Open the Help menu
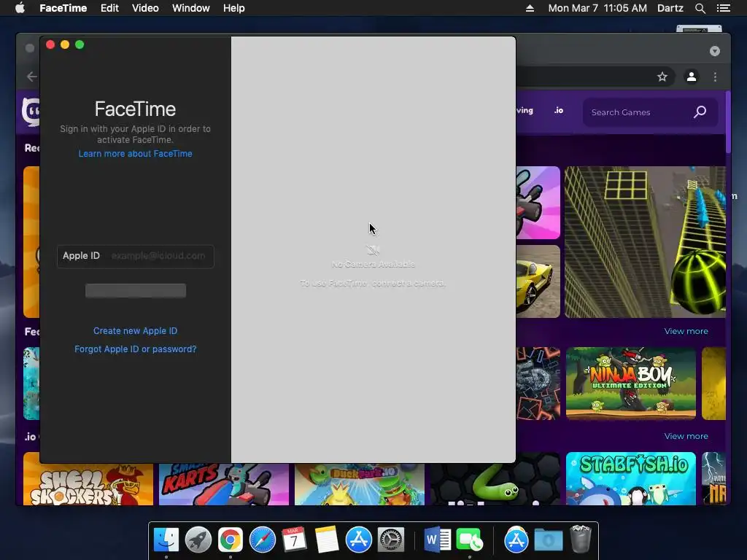This screenshot has height=560, width=747. [x=234, y=8]
